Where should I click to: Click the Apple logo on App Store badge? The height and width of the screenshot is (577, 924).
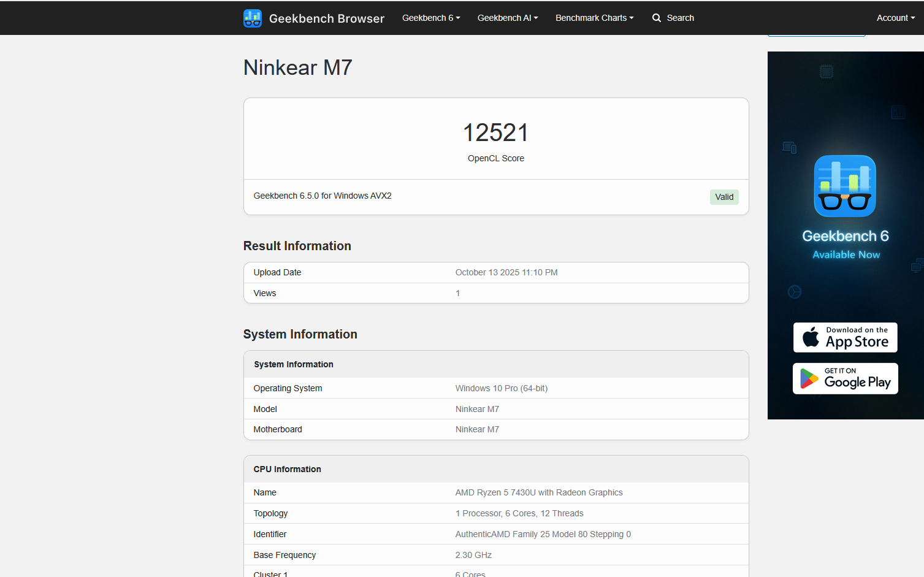tap(811, 337)
